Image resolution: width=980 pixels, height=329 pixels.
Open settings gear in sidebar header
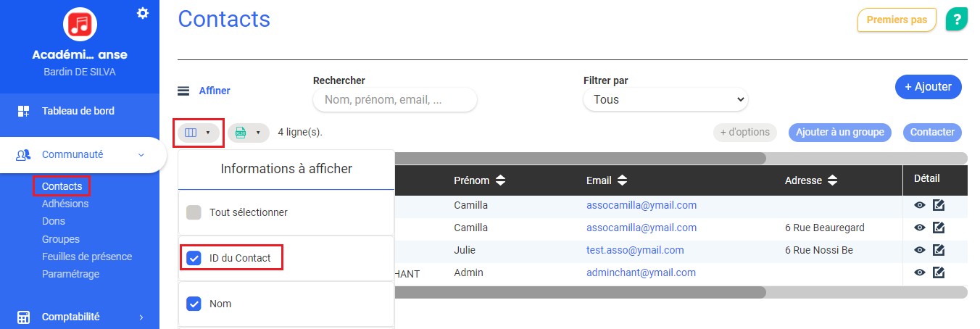143,12
